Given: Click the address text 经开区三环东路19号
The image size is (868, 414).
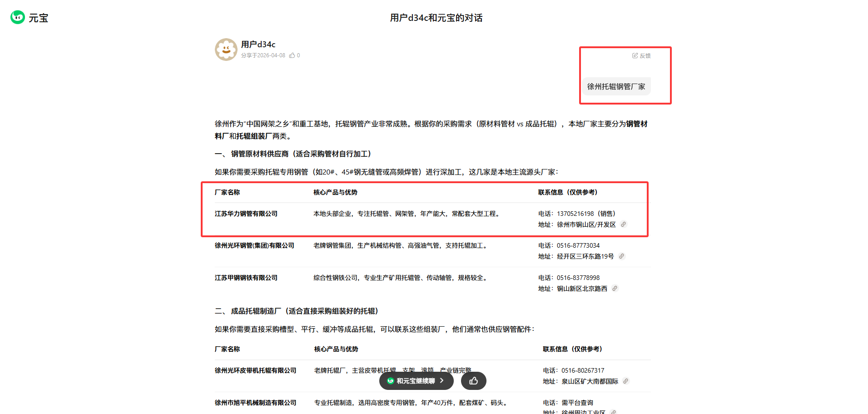Looking at the screenshot, I should 585,256.
